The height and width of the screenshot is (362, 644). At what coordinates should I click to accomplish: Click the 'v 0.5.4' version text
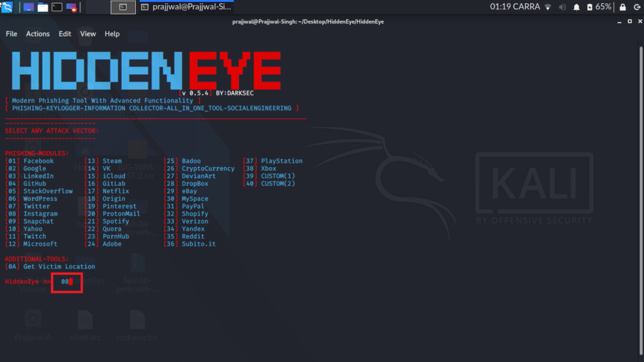click(x=195, y=93)
